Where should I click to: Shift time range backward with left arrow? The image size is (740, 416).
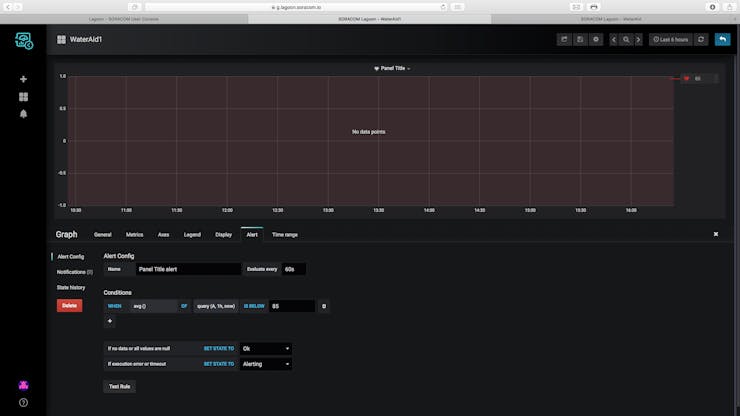point(614,40)
